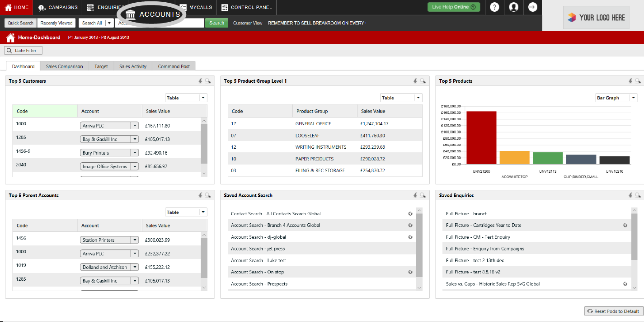Click the house icon beside Home-Dashboard title
The image size is (644, 325).
[x=10, y=38]
